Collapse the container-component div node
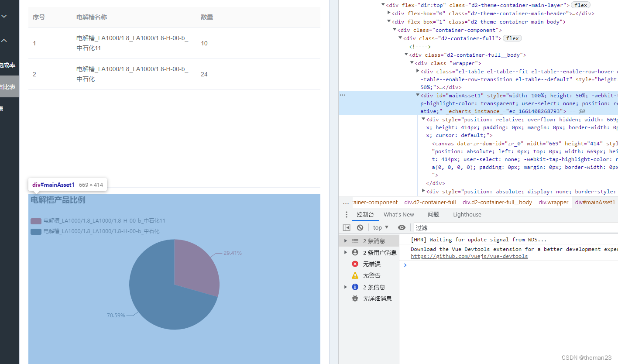 [395, 30]
